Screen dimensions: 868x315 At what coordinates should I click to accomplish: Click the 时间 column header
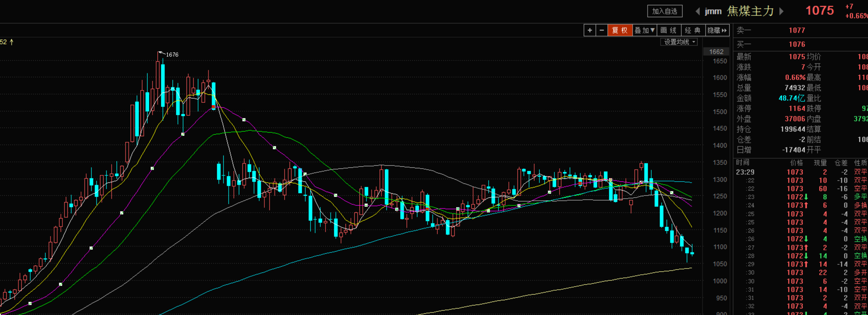tap(743, 163)
